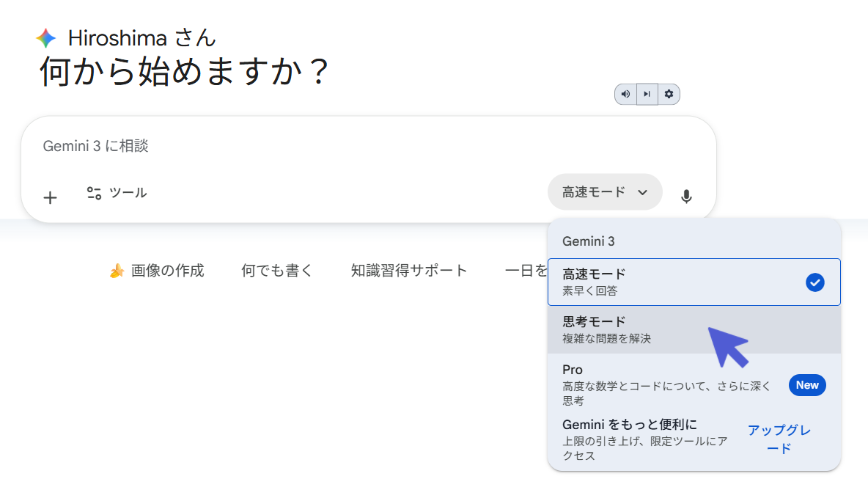The height and width of the screenshot is (479, 868).
Task: Click the plus icon to attach files
Action: pyautogui.click(x=50, y=197)
